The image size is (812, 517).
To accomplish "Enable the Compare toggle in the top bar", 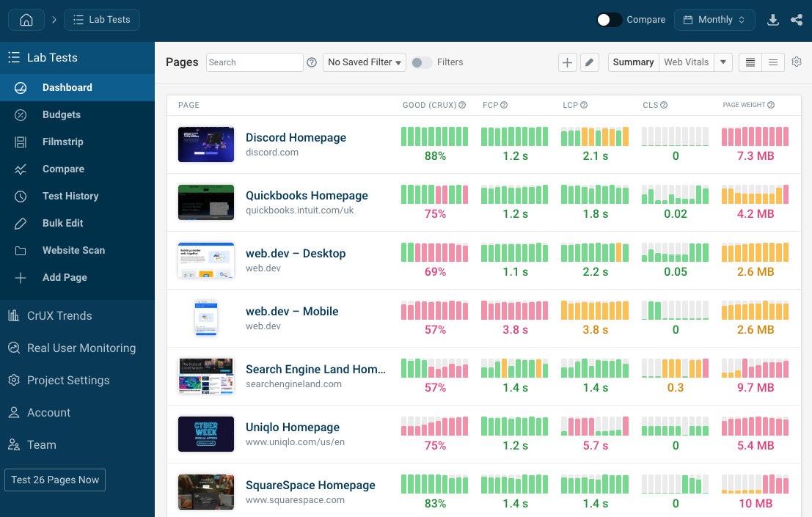I will click(610, 20).
